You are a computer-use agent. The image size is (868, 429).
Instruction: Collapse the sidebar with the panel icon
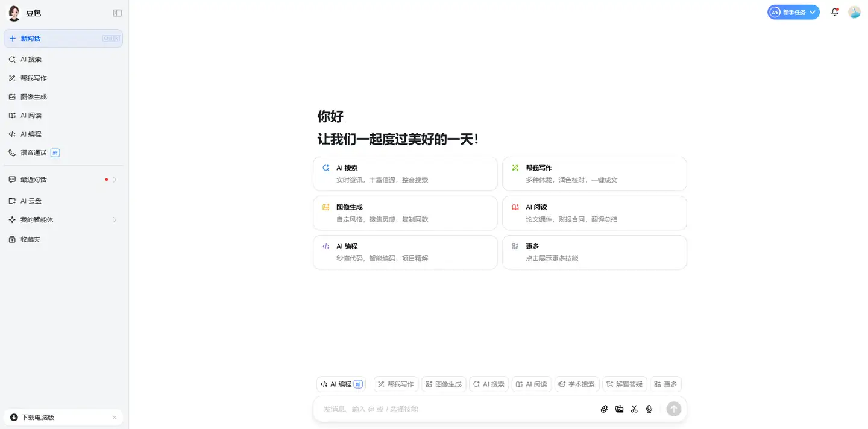coord(118,13)
